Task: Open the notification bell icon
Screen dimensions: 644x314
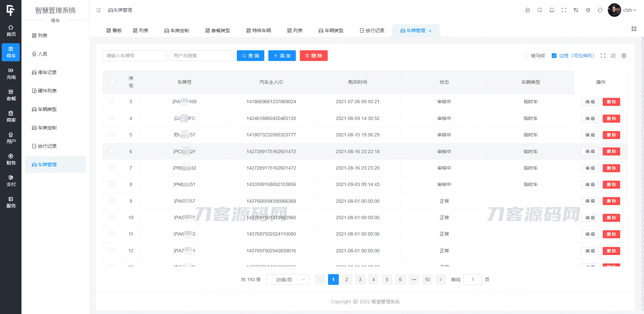Action: pos(552,10)
